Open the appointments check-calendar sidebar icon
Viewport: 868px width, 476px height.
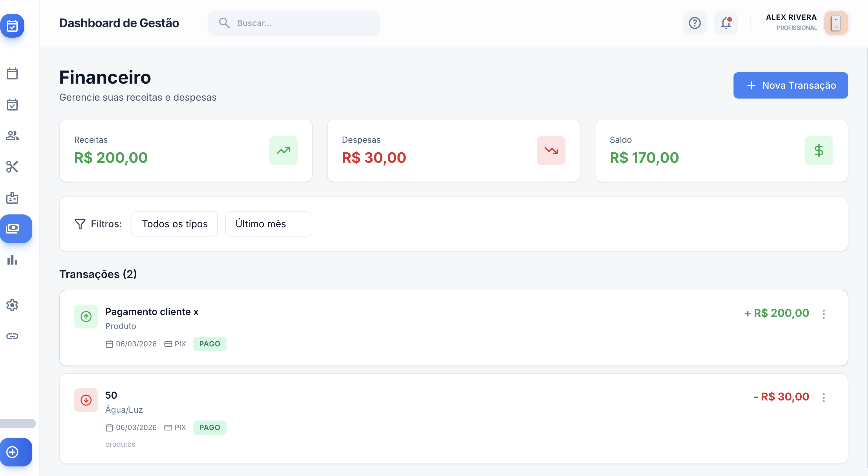[x=12, y=105]
